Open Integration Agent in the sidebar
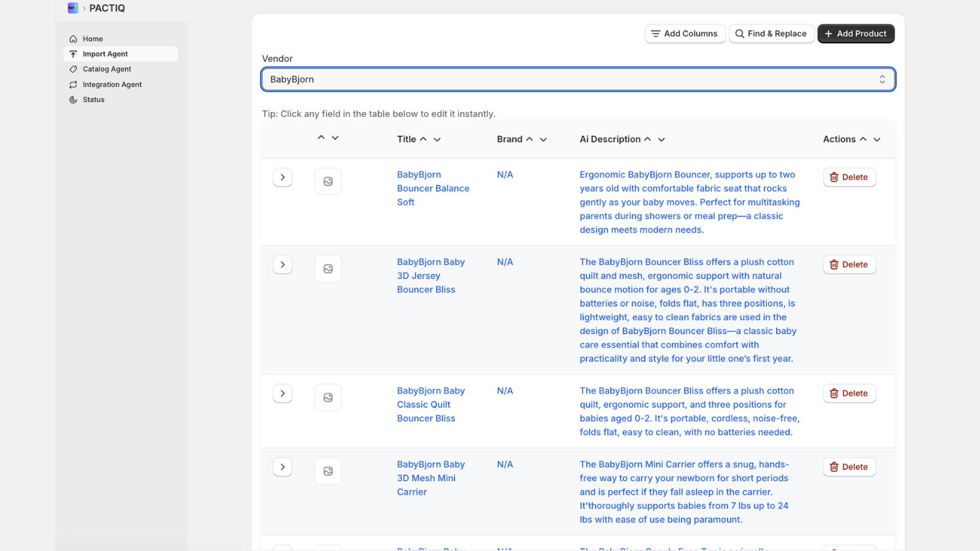Screen dimensions: 980x551 point(121,84)
